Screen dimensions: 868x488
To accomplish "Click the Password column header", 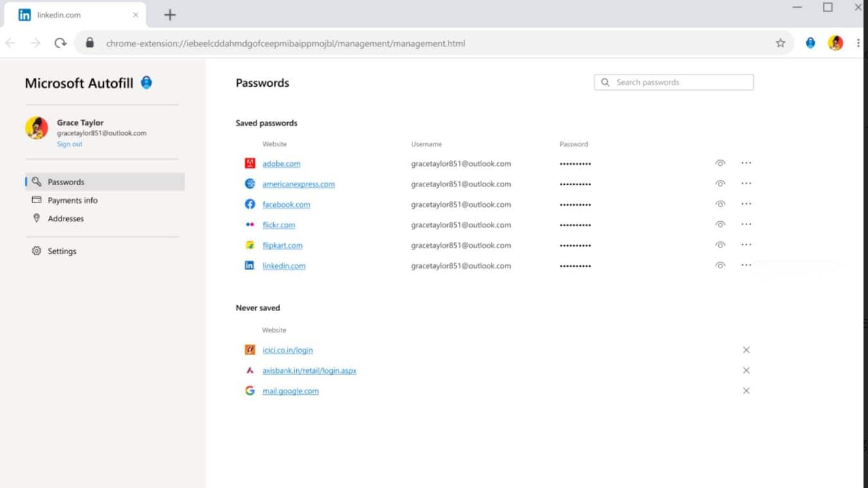I will pyautogui.click(x=574, y=144).
